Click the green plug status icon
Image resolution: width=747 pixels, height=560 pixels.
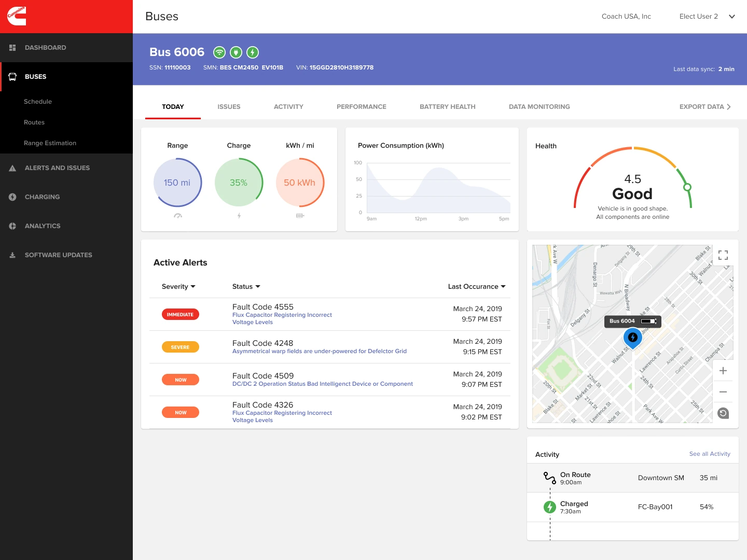(x=236, y=52)
